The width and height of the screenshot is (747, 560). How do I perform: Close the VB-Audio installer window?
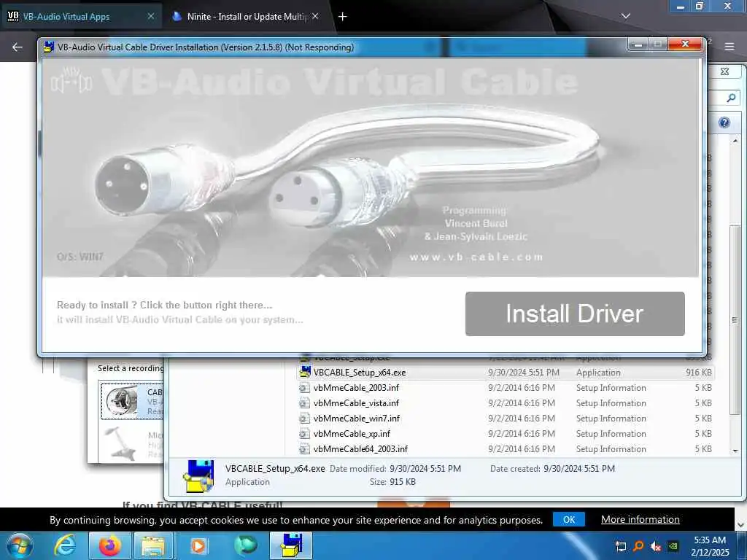685,44
